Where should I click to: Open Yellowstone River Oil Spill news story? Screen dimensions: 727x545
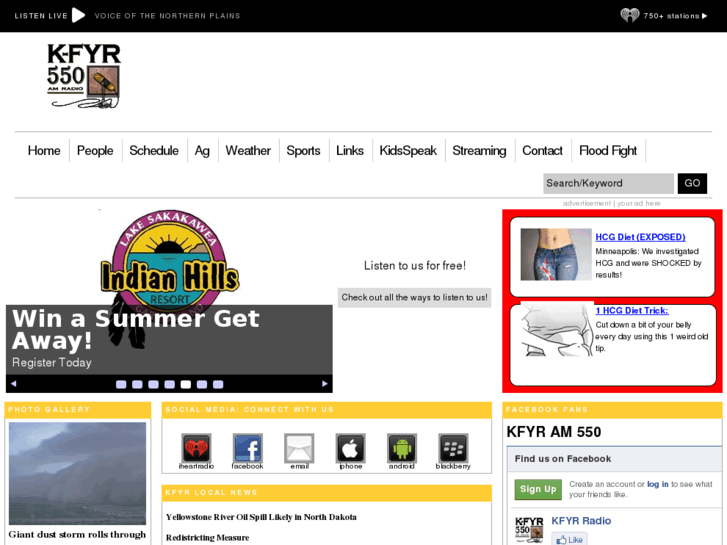click(261, 517)
